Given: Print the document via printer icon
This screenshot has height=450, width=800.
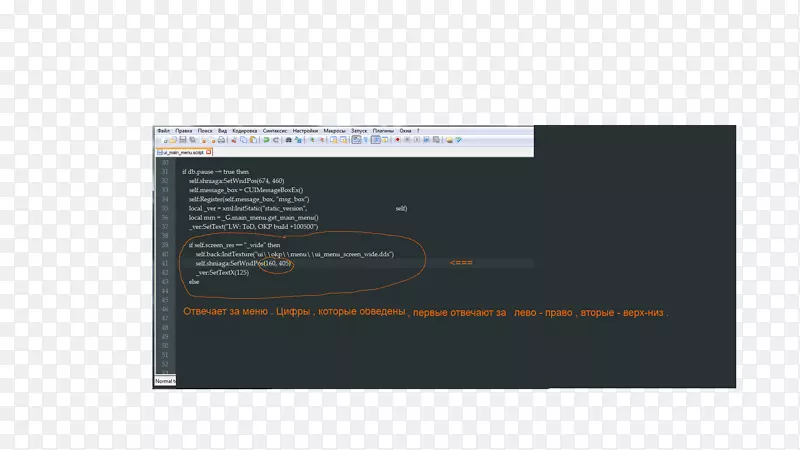Looking at the screenshot, I should coord(221,140).
